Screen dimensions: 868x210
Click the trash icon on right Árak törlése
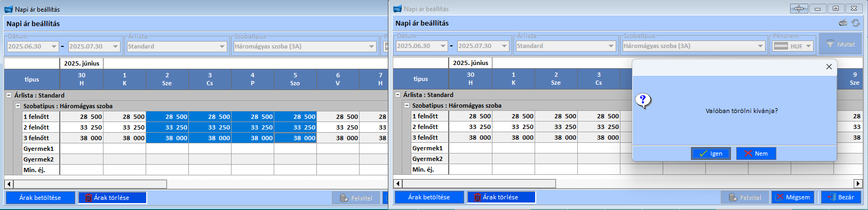(x=477, y=197)
